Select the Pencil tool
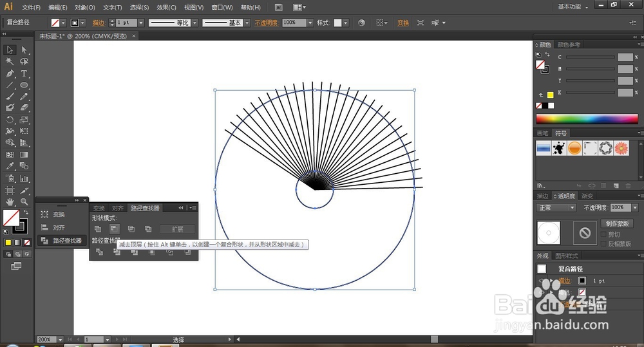 24,97
